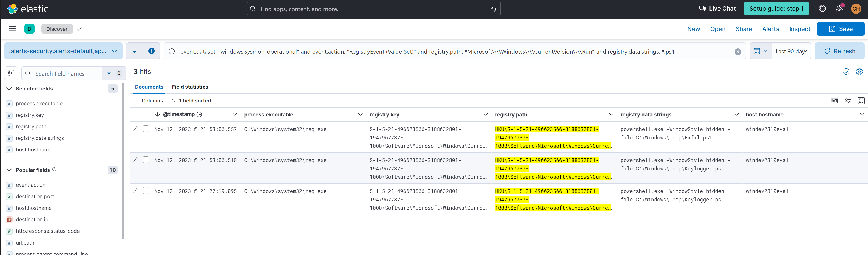This screenshot has width=868, height=255.
Task: Click the clear search query icon
Action: click(x=738, y=52)
